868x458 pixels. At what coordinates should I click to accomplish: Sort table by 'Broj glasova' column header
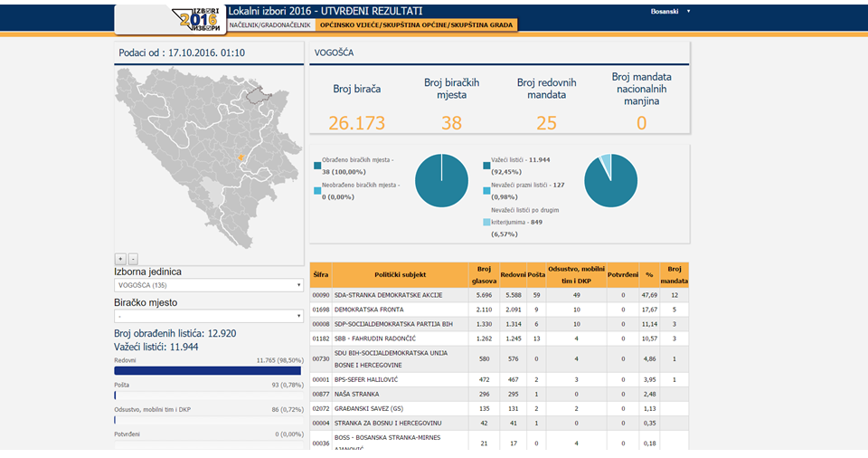click(x=483, y=274)
